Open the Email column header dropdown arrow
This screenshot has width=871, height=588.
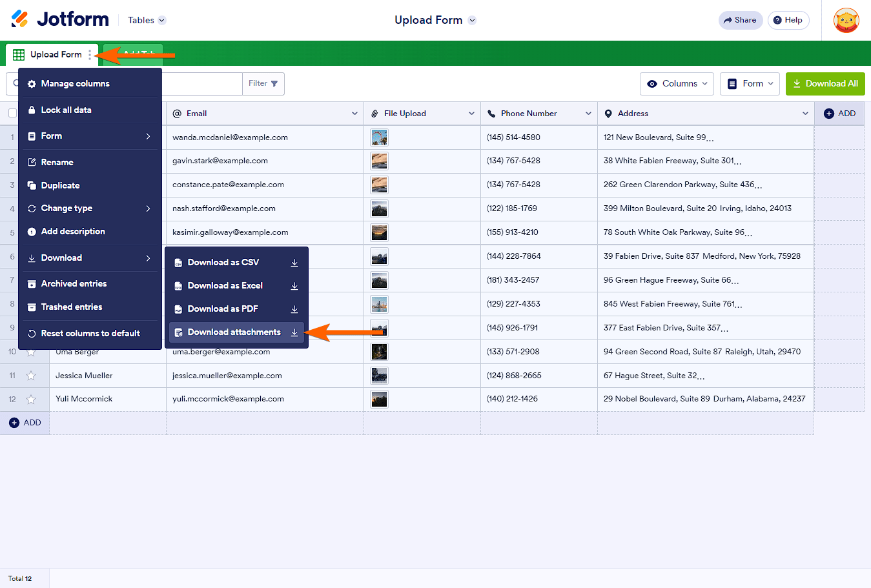354,114
